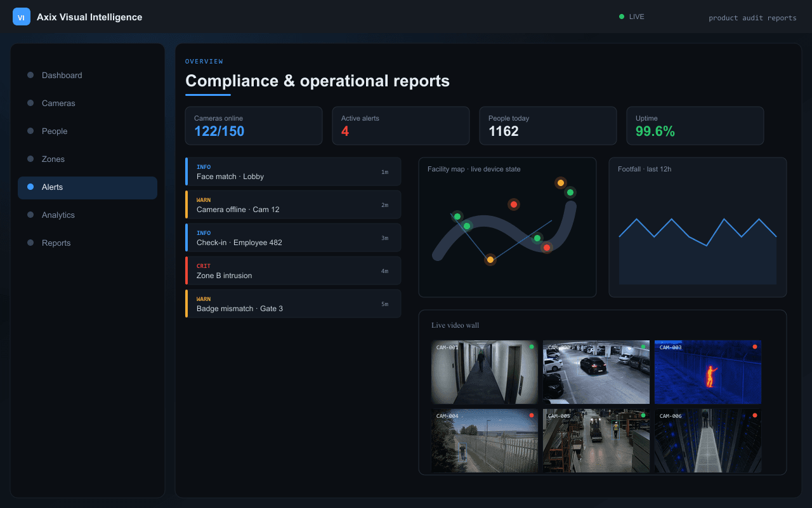This screenshot has width=812, height=508.
Task: Select the active Alerts sidebar item
Action: (x=88, y=187)
